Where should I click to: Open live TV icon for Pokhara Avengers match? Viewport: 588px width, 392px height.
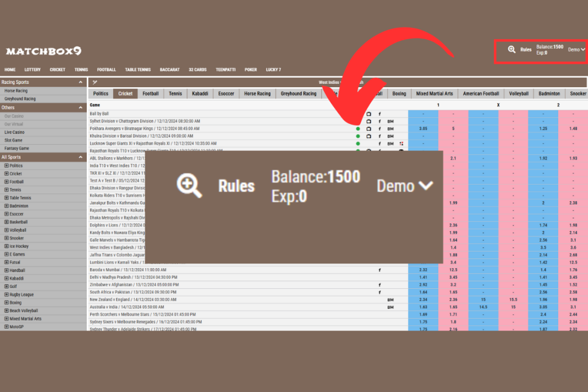point(369,129)
